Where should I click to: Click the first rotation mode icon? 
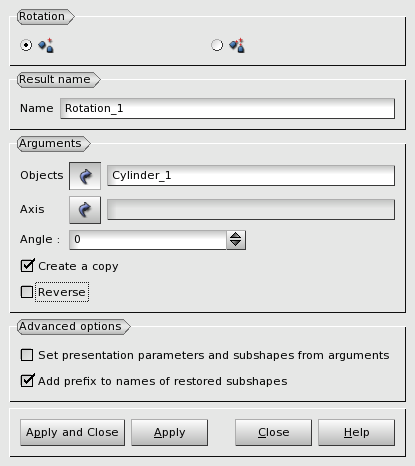pos(46,46)
